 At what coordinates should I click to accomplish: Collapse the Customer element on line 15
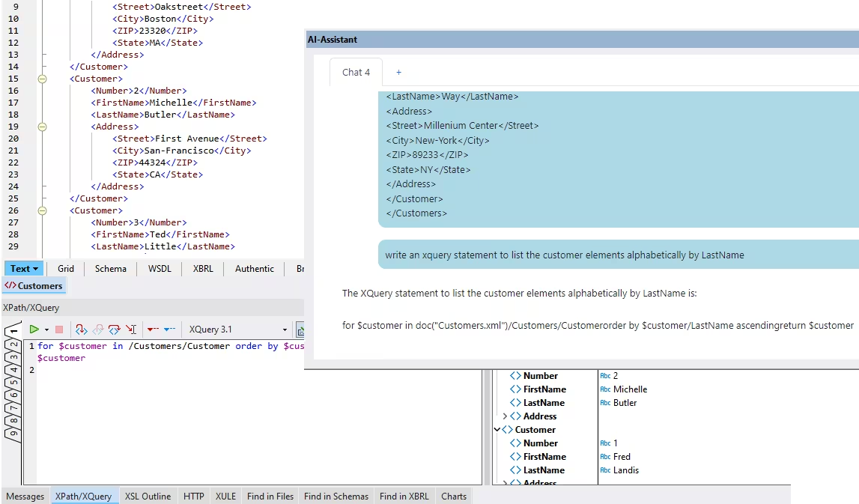(x=42, y=79)
